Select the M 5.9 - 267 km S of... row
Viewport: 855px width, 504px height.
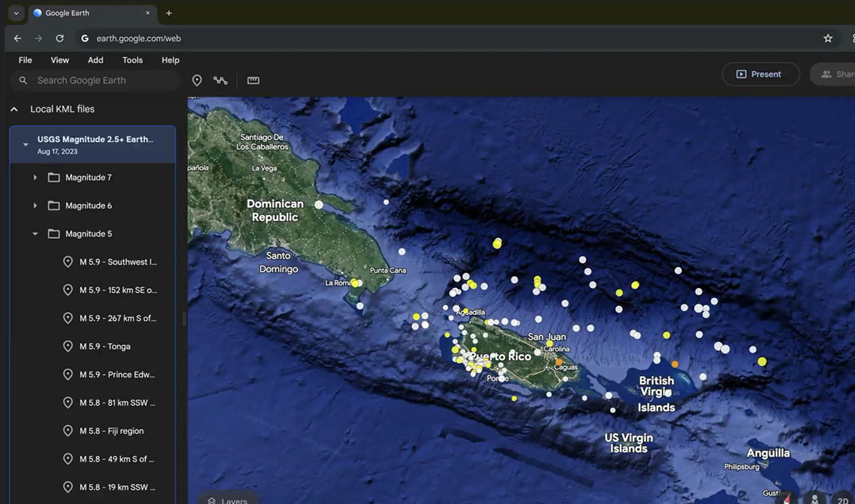92,319
